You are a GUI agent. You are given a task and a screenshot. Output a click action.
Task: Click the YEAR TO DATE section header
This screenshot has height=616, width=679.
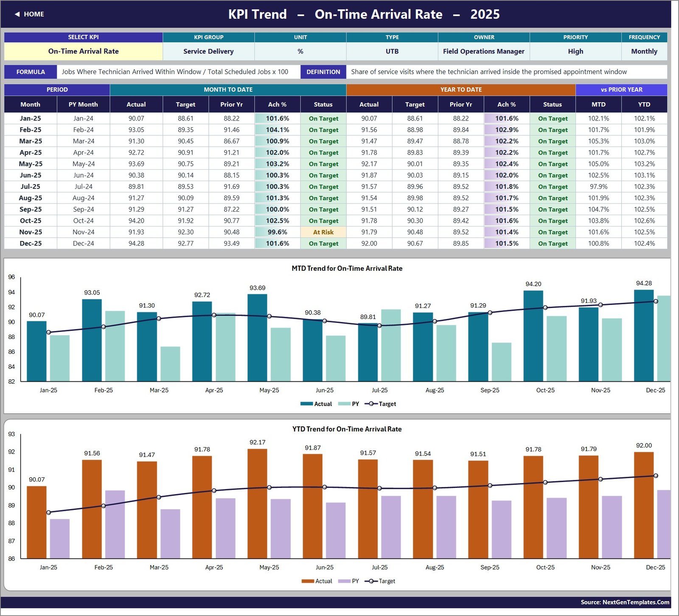(x=461, y=90)
